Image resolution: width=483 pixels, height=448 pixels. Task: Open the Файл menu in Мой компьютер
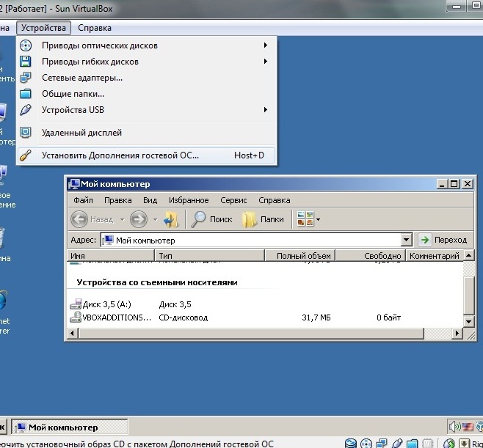pos(83,200)
